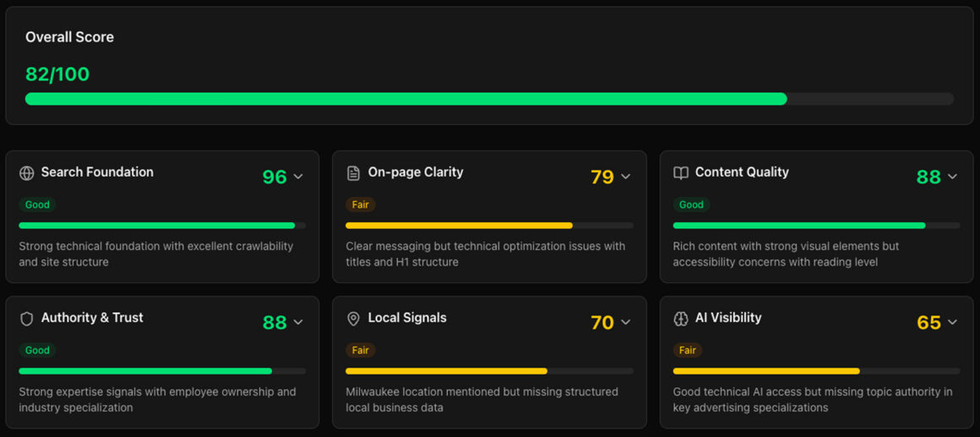Expand the Content Quality section chevron

click(952, 177)
